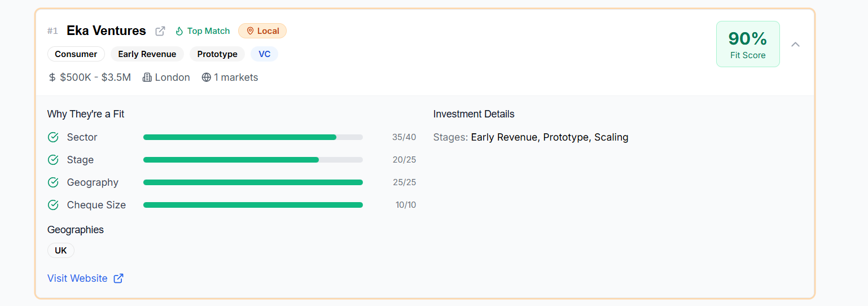Click the Sector checkmark circle icon
This screenshot has height=306, width=868.
pyautogui.click(x=53, y=137)
